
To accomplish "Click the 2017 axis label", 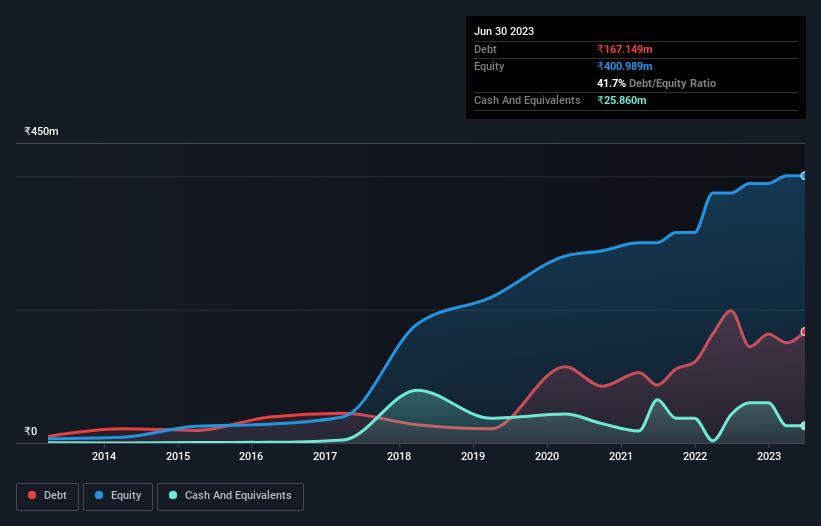I will click(325, 456).
